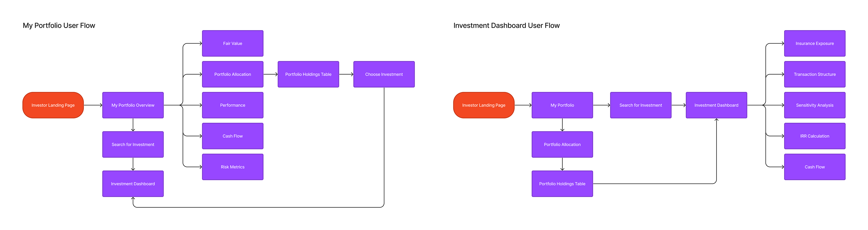Screen dimensions: 868x230
Task: Select the My Portfolio node
Action: pyautogui.click(x=562, y=105)
